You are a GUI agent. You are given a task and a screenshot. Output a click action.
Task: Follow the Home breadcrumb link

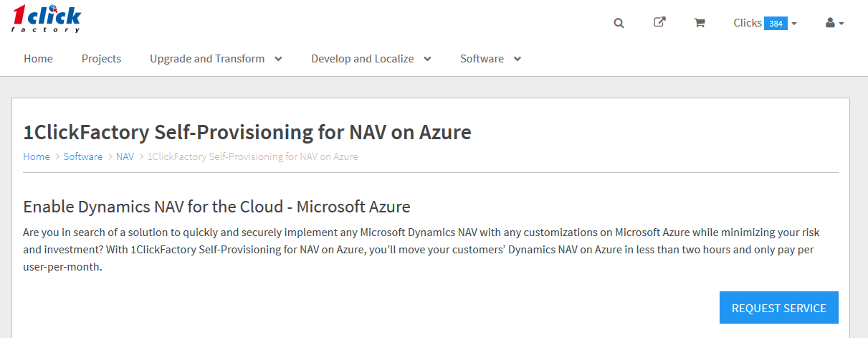click(x=37, y=156)
